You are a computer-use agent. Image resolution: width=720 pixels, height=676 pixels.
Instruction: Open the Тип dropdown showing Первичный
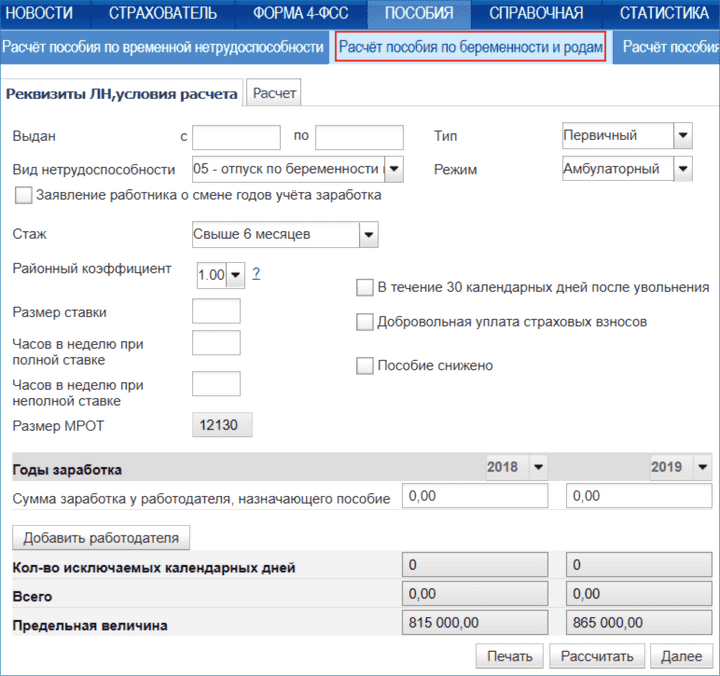pos(683,136)
